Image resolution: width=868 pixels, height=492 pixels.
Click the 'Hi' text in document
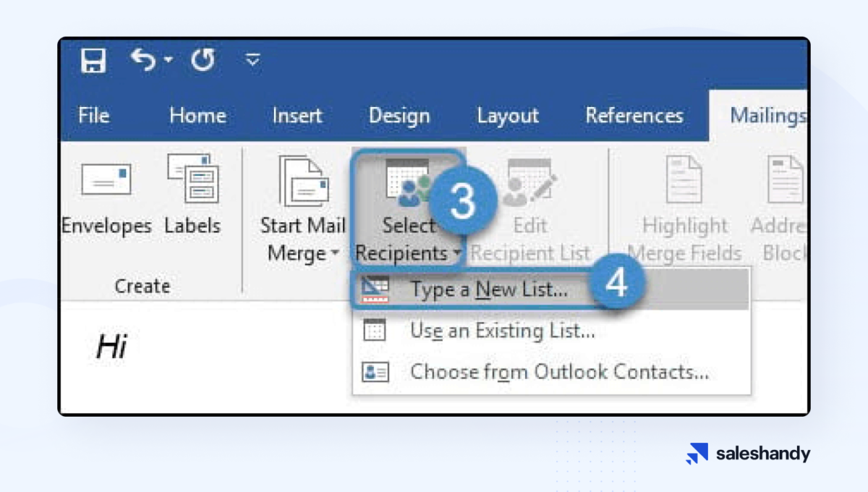112,348
